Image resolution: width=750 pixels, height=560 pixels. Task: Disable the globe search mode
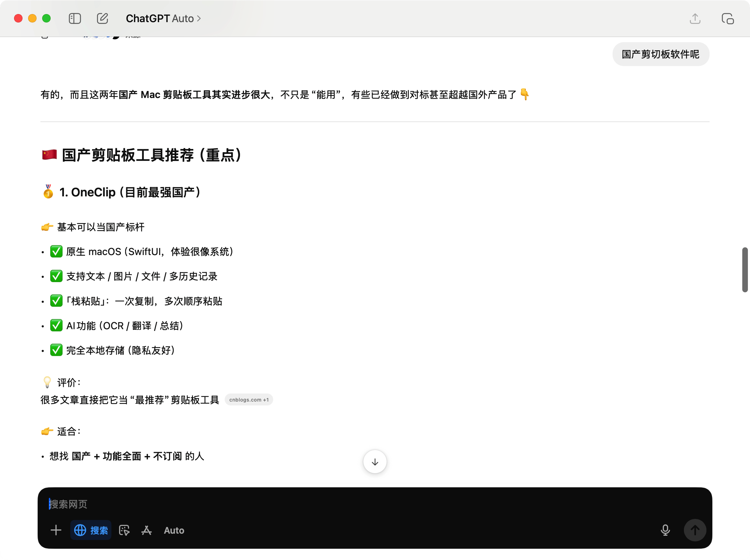coord(80,530)
